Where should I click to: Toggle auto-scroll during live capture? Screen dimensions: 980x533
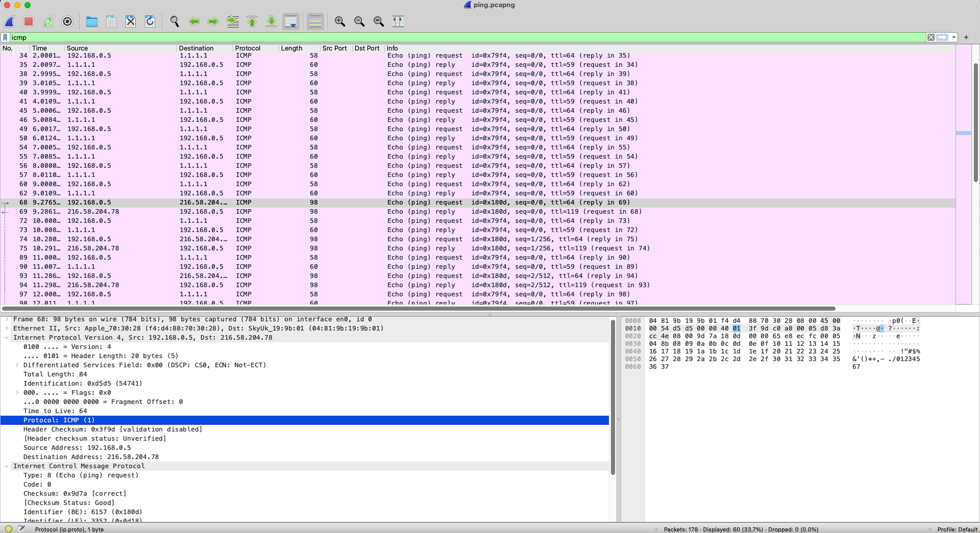[x=291, y=21]
